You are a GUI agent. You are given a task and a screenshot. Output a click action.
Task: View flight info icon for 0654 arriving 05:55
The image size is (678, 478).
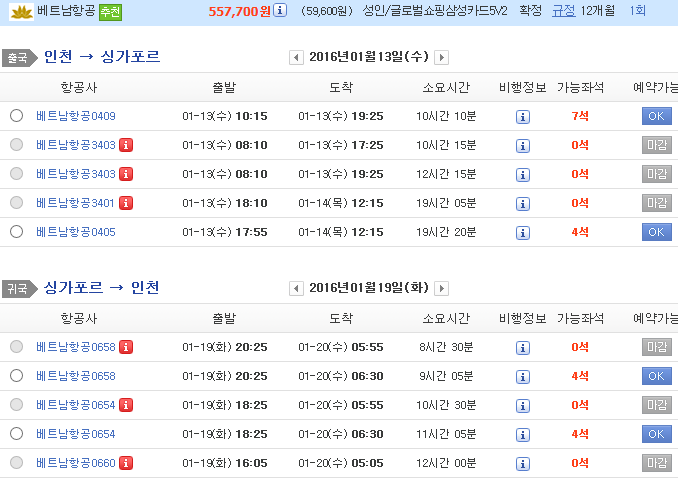click(523, 406)
